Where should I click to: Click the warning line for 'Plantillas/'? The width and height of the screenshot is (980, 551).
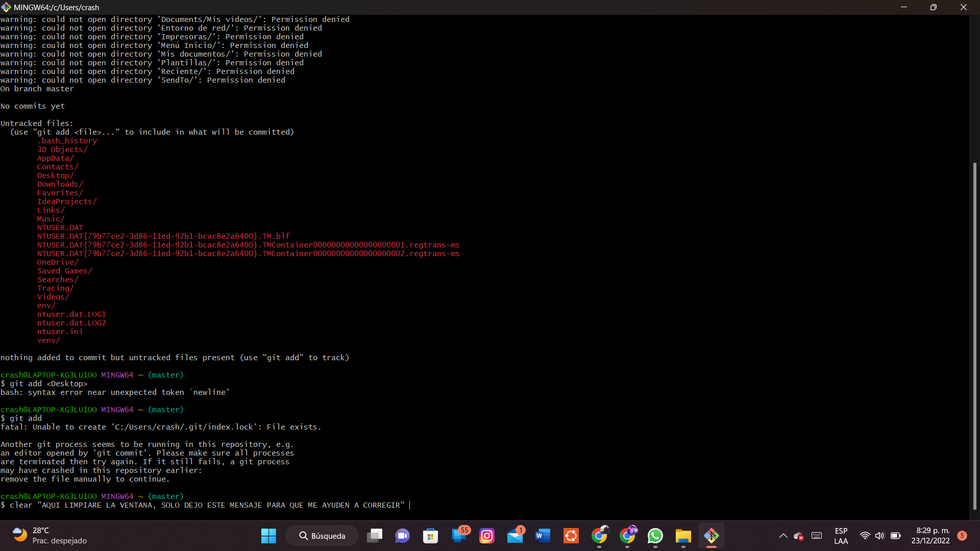tap(152, 63)
